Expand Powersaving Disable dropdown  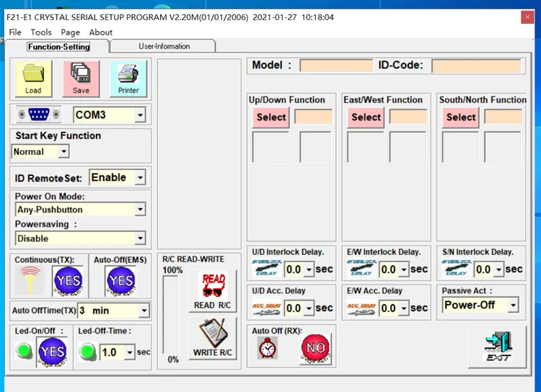(140, 239)
